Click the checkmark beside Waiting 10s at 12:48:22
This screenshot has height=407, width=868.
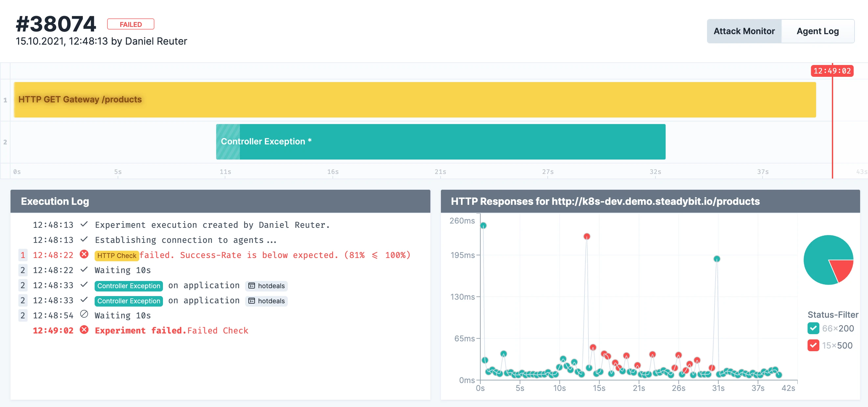84,269
